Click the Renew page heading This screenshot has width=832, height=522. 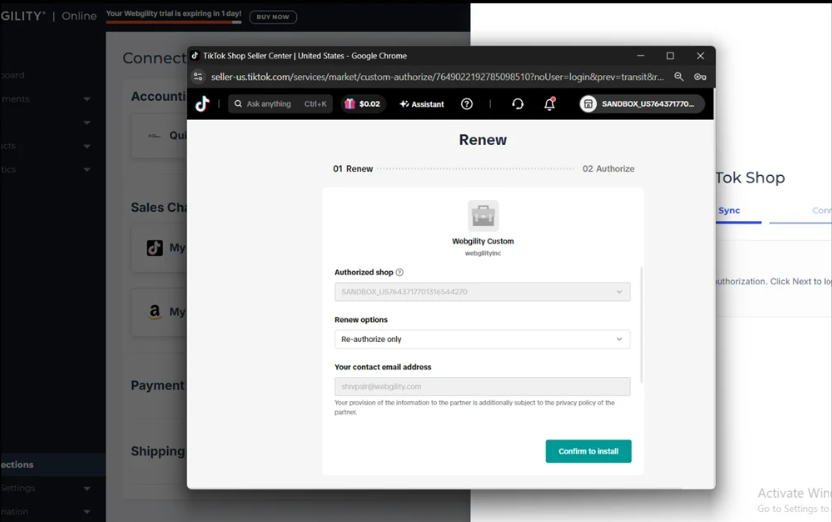point(483,140)
